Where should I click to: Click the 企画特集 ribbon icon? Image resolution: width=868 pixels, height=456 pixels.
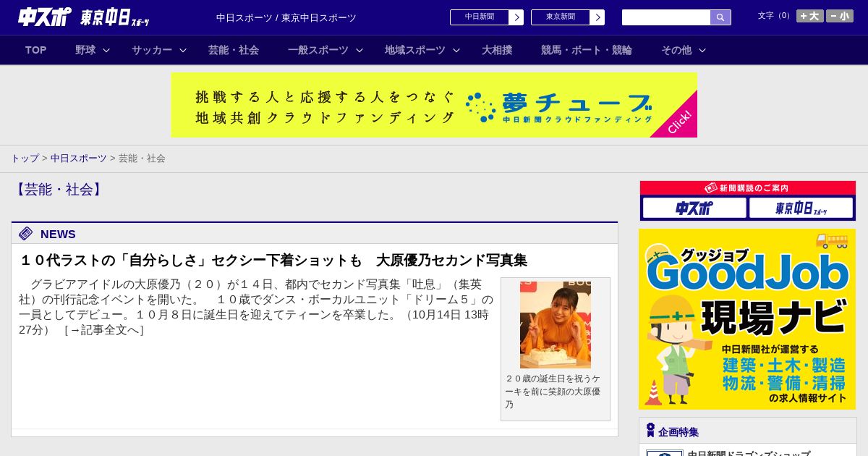point(650,430)
